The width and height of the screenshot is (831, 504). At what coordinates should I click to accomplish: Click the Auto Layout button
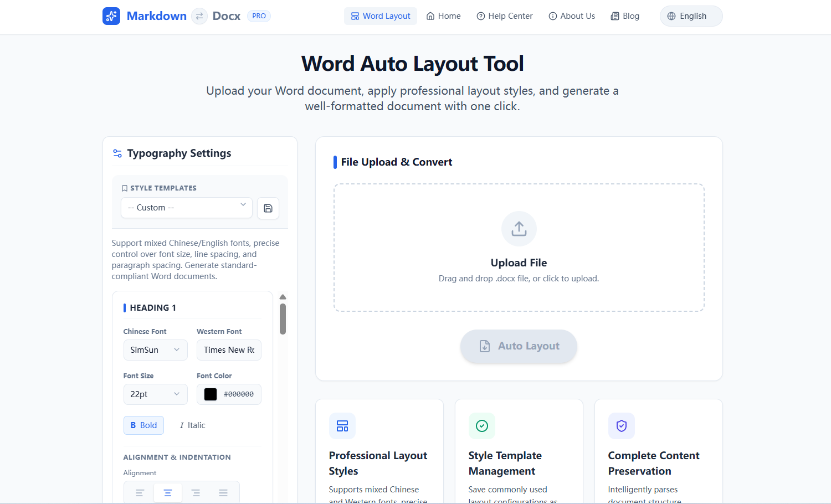tap(519, 346)
